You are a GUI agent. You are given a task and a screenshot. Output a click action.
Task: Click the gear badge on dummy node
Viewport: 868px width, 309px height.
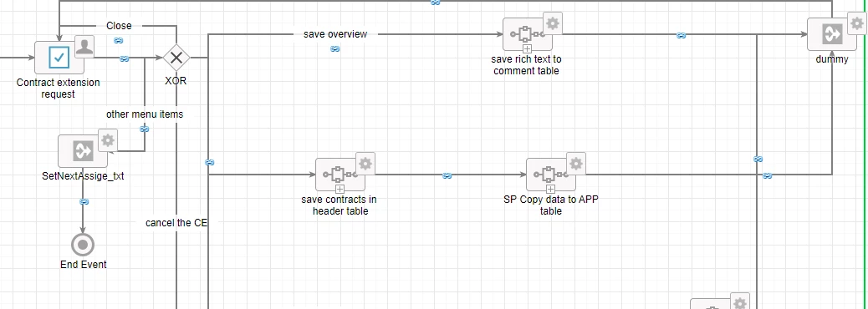[857, 23]
